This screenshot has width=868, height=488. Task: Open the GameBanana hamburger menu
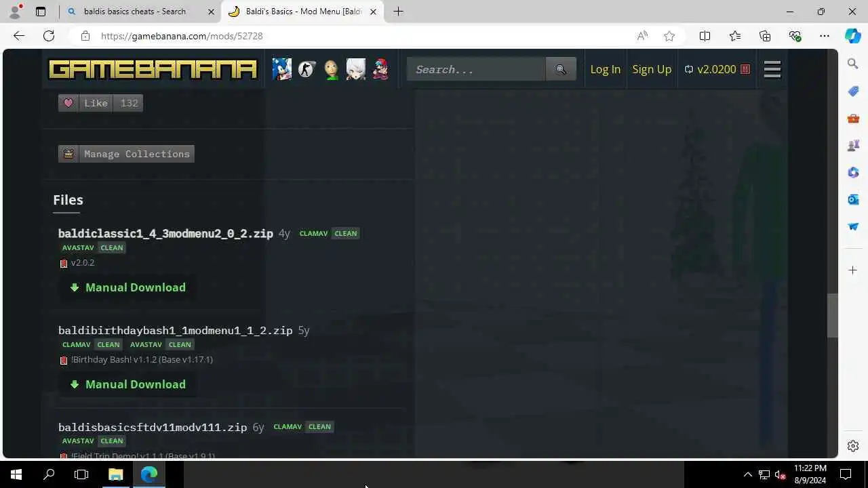click(x=772, y=69)
